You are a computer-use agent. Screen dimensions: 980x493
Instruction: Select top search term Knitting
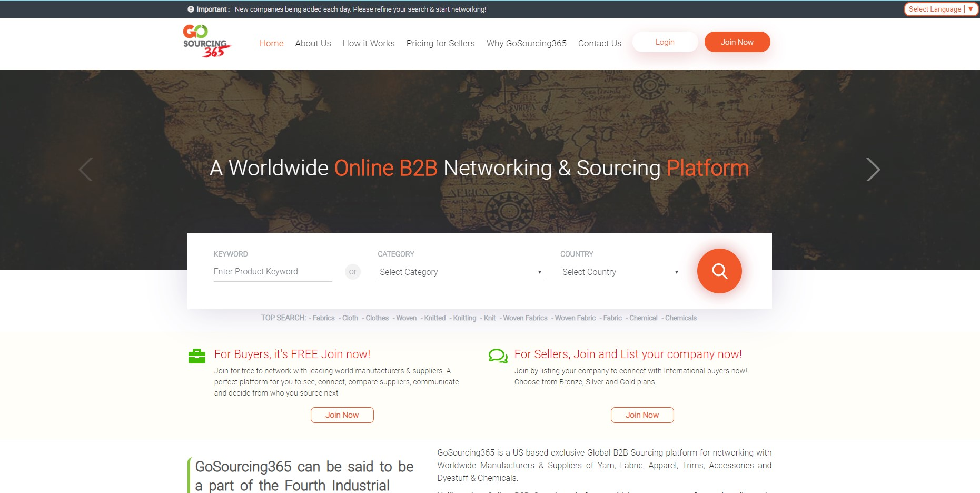pos(464,318)
